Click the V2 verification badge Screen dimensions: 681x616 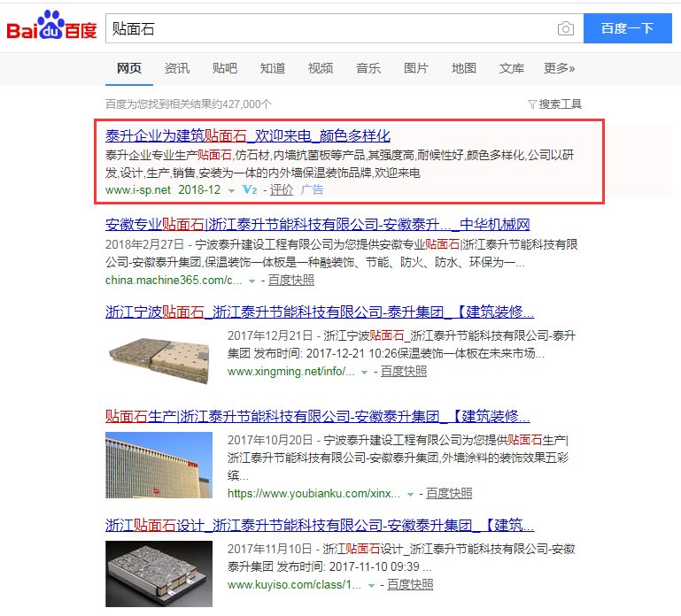250,189
